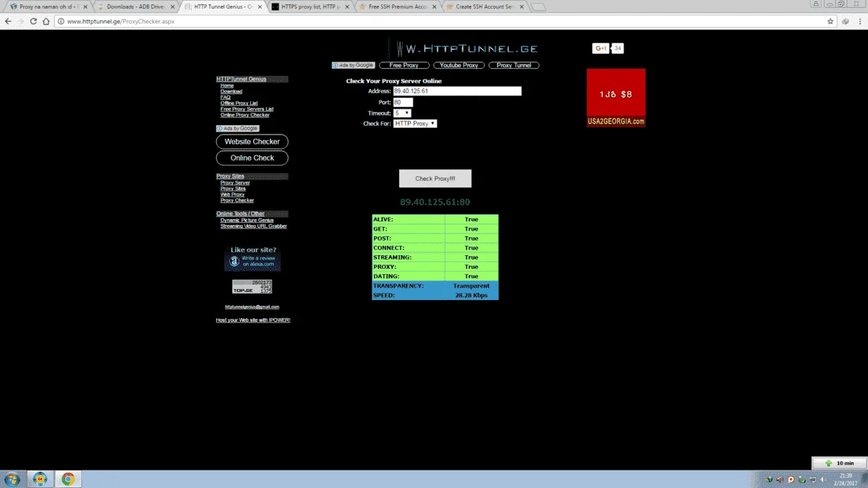This screenshot has height=488, width=868.
Task: Open the Online Proxy Checker link
Action: click(x=245, y=115)
